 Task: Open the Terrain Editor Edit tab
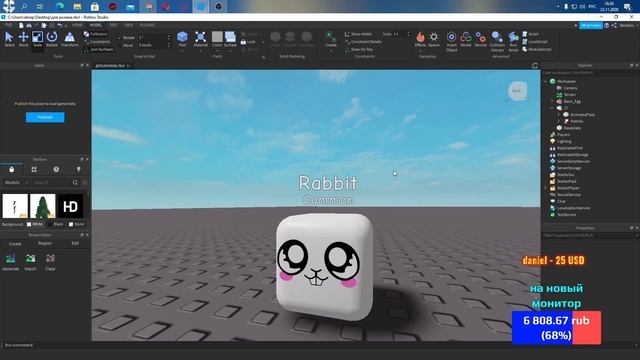[75, 244]
